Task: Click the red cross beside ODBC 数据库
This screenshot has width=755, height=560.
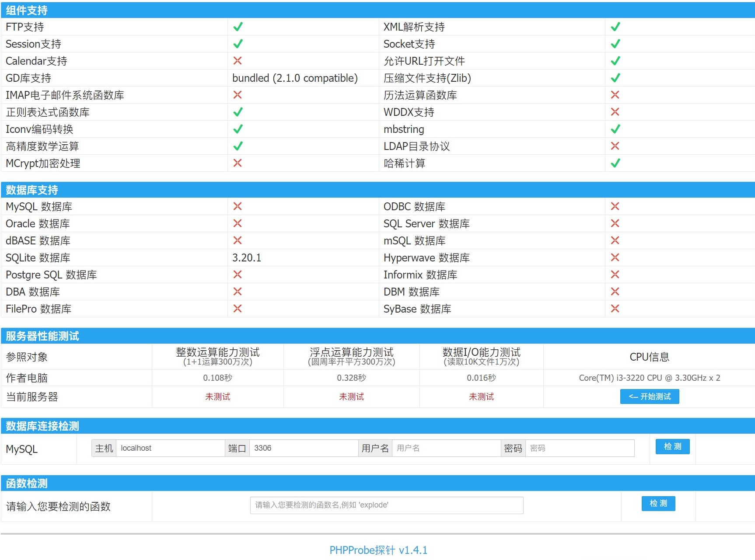Action: [x=615, y=206]
